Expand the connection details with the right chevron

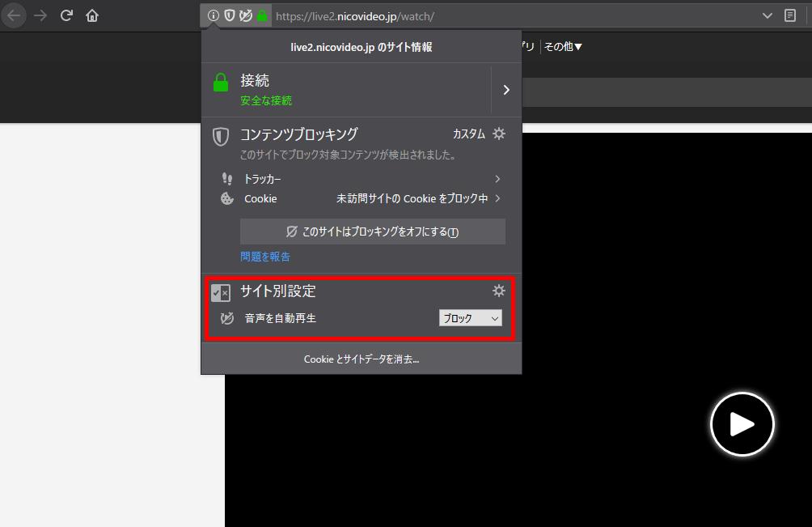506,90
